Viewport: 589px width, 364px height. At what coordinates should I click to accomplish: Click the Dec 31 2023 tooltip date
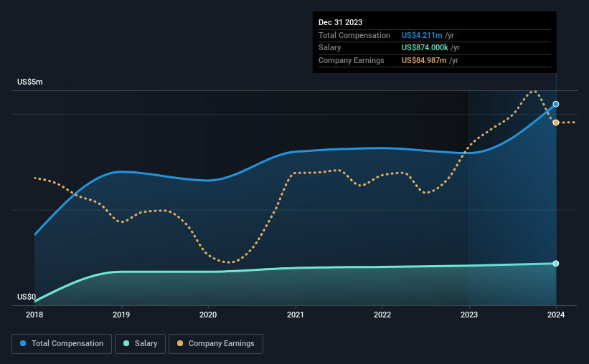point(340,22)
